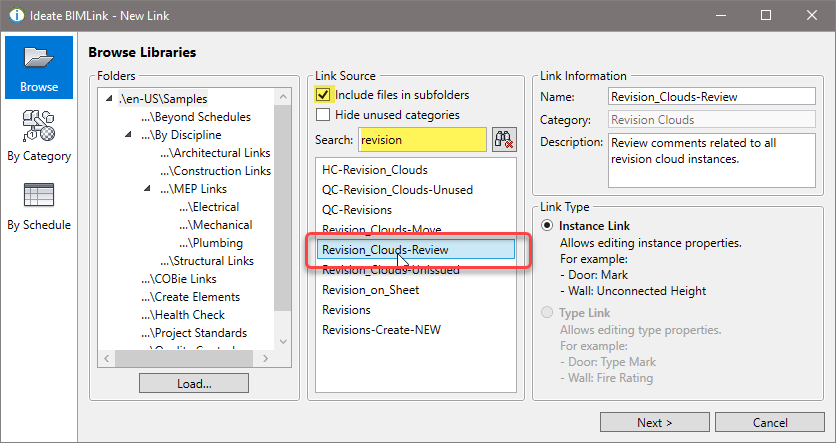
Task: Switch to the By Category view
Action: coord(39,136)
